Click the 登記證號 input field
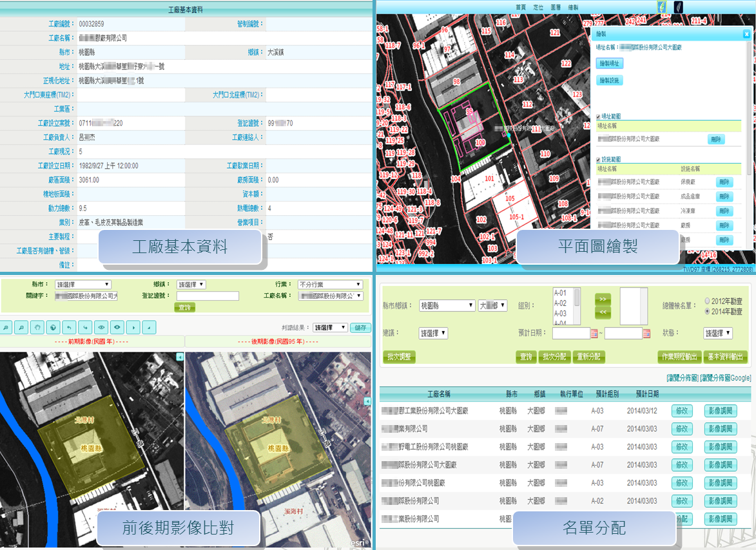Screen dimensions: 756x550 point(208,296)
